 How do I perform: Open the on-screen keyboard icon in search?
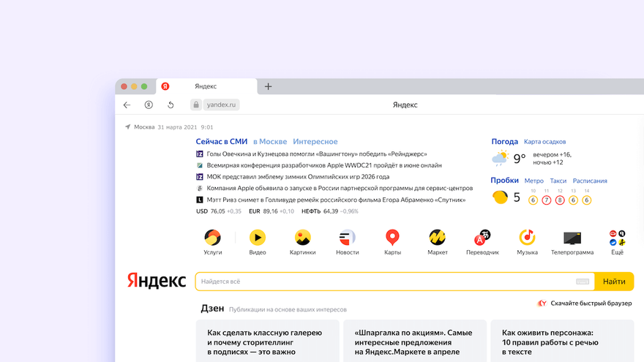coord(583,282)
